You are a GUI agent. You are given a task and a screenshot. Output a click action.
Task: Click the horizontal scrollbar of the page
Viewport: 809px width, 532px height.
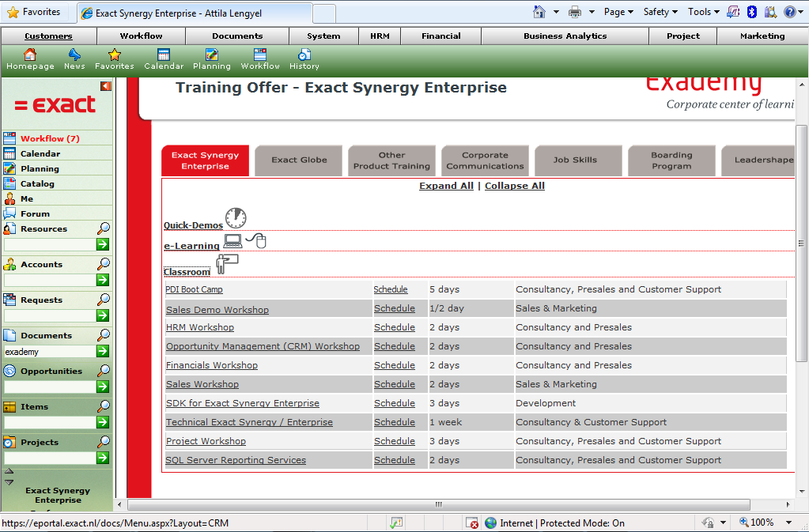439,504
